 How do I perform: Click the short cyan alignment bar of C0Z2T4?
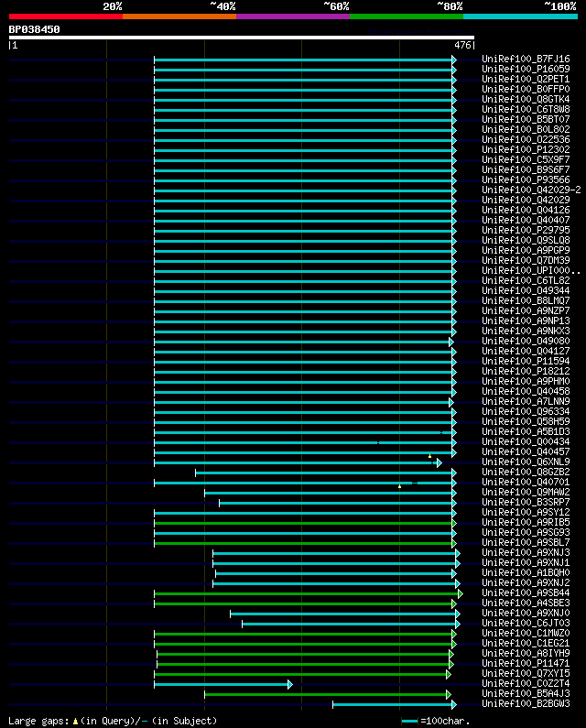223,684
